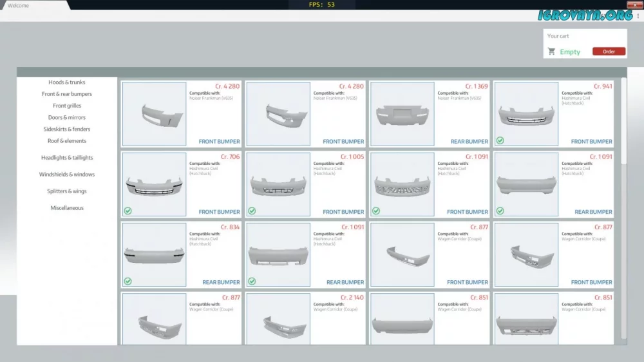Open Doors & mirrors category
The image size is (644, 362).
(67, 118)
